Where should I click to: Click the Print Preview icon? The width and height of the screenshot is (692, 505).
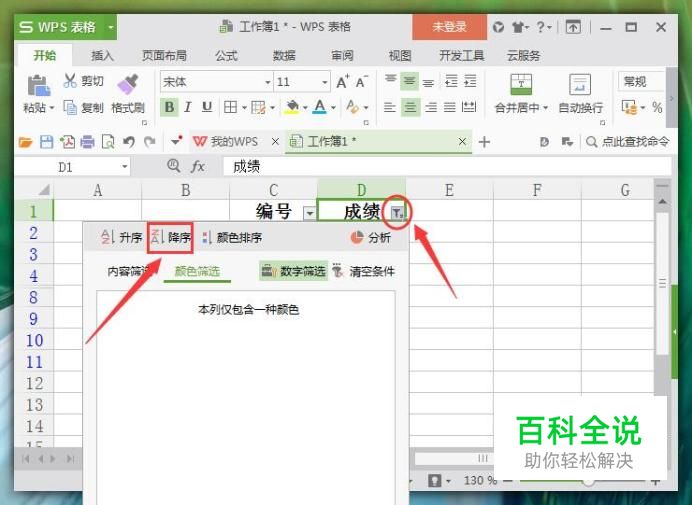tap(108, 142)
